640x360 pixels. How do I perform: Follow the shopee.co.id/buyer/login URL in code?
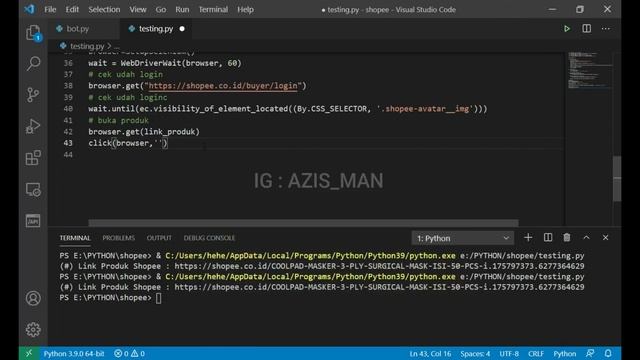(x=223, y=86)
